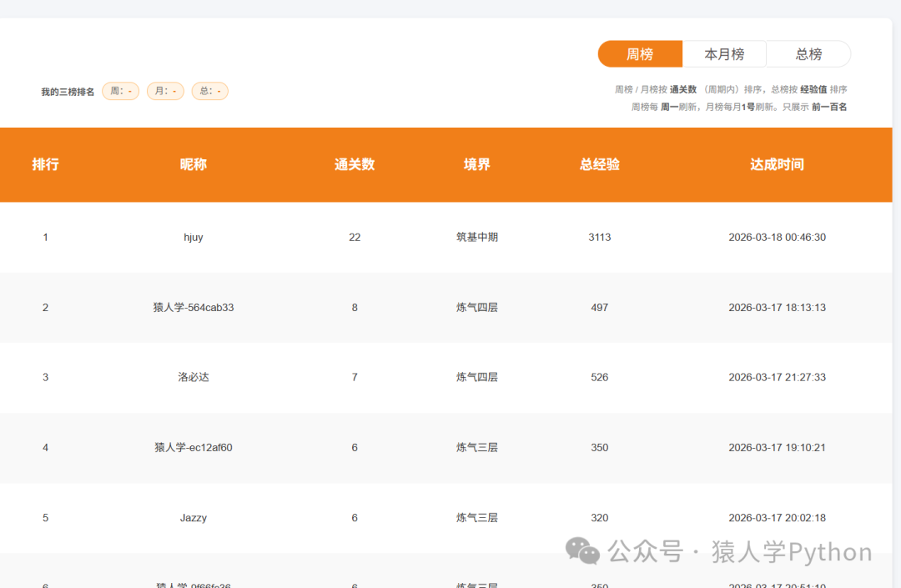The height and width of the screenshot is (588, 901).
Task: Click 通关数 value 8 for 猿人学-564cab33
Action: [x=355, y=307]
